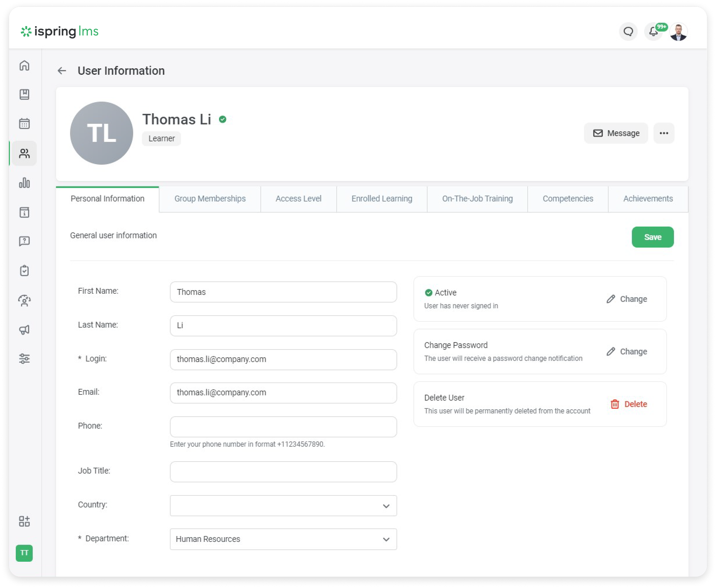Click the calendar icon in sidebar
716x588 pixels.
[25, 123]
